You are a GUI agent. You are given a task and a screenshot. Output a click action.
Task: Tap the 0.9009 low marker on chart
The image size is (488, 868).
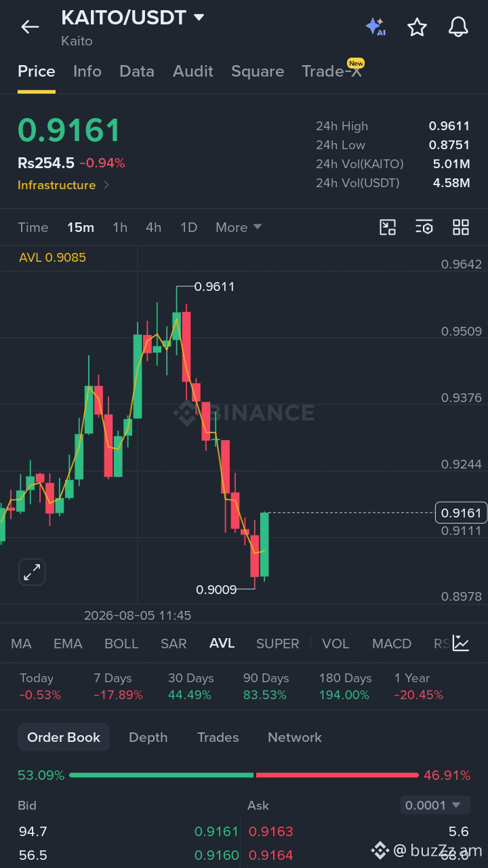pyautogui.click(x=216, y=590)
